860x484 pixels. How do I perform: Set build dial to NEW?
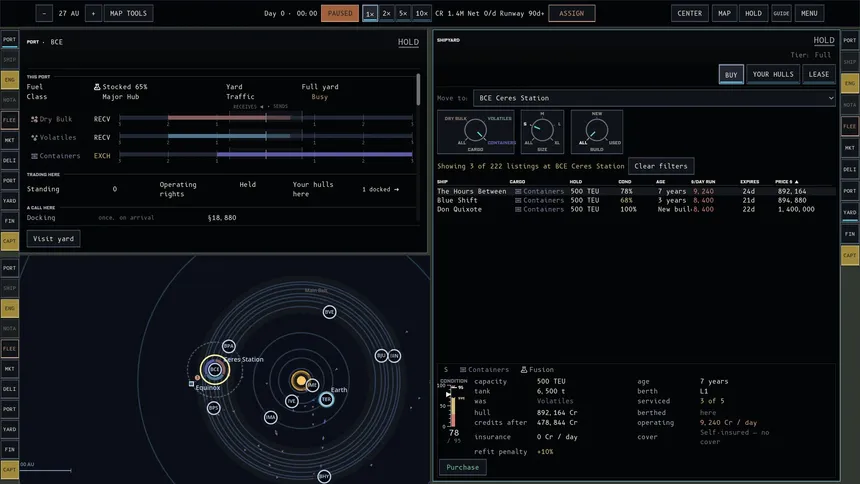[x=597, y=114]
